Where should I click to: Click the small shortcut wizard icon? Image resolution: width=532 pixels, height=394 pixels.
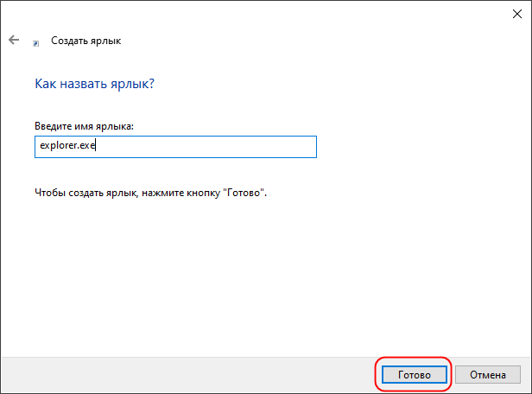35,43
